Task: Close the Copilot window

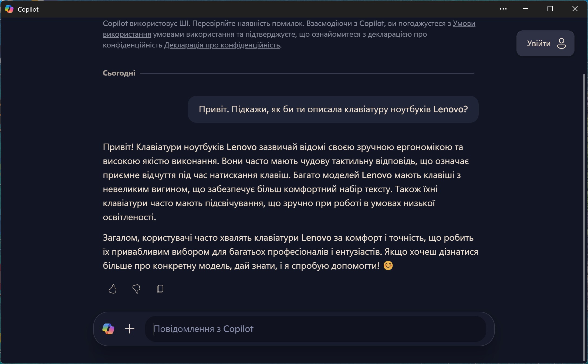Action: coord(575,9)
